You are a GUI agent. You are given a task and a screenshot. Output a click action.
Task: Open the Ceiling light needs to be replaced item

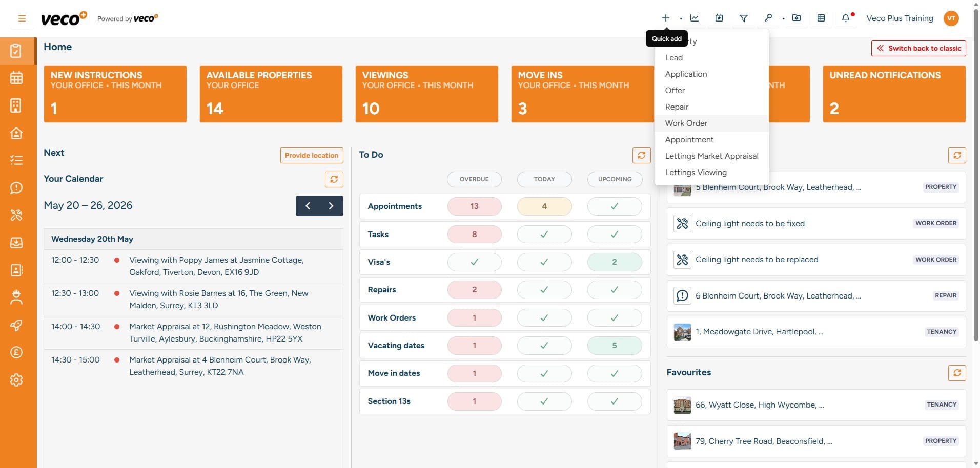[x=816, y=260]
